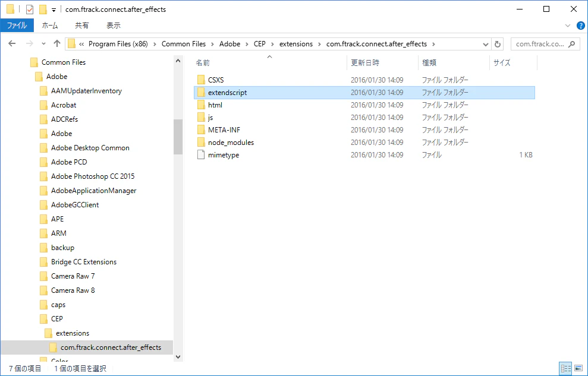Select AAMUpdaterInventory in navigation tree
Viewport: 588px width, 376px height.
click(86, 91)
